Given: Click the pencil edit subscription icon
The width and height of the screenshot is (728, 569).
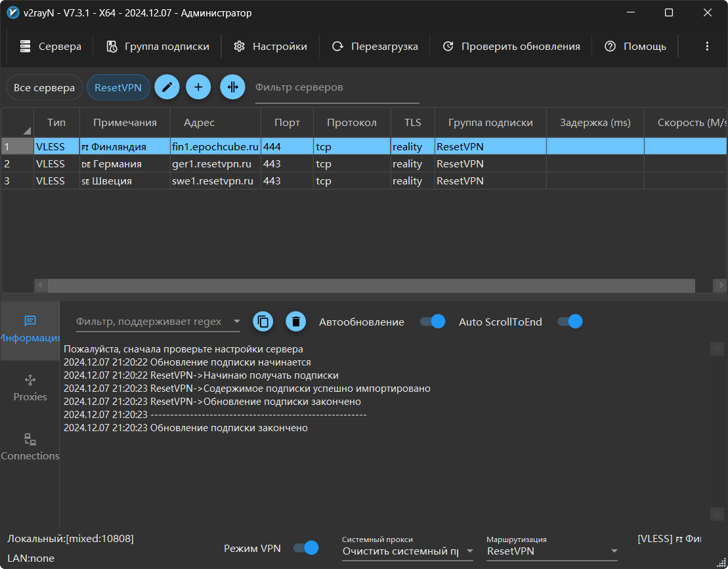Looking at the screenshot, I should click(167, 87).
